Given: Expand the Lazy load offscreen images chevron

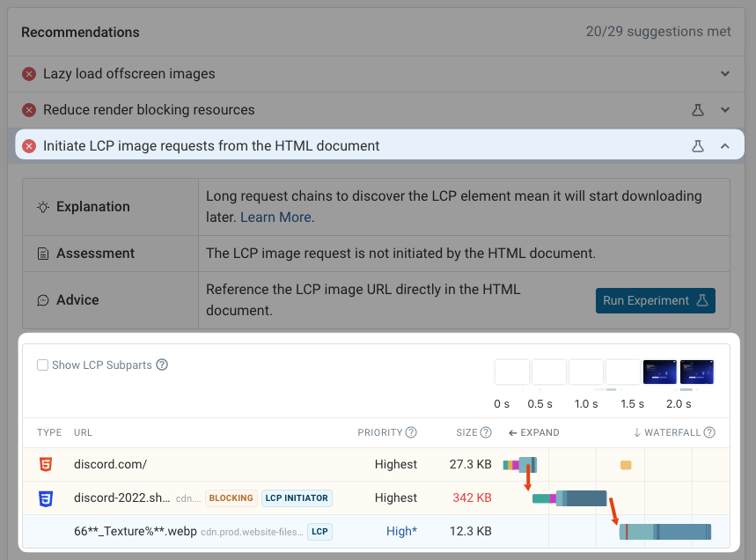Looking at the screenshot, I should pyautogui.click(x=725, y=74).
